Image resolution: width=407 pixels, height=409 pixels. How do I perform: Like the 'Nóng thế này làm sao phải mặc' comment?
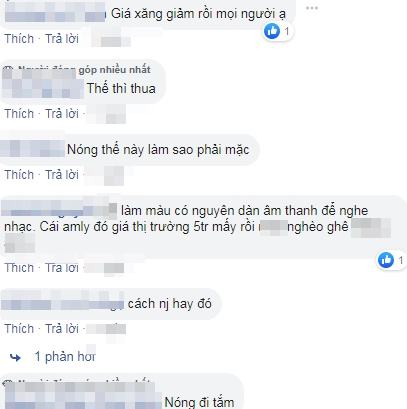(19, 175)
